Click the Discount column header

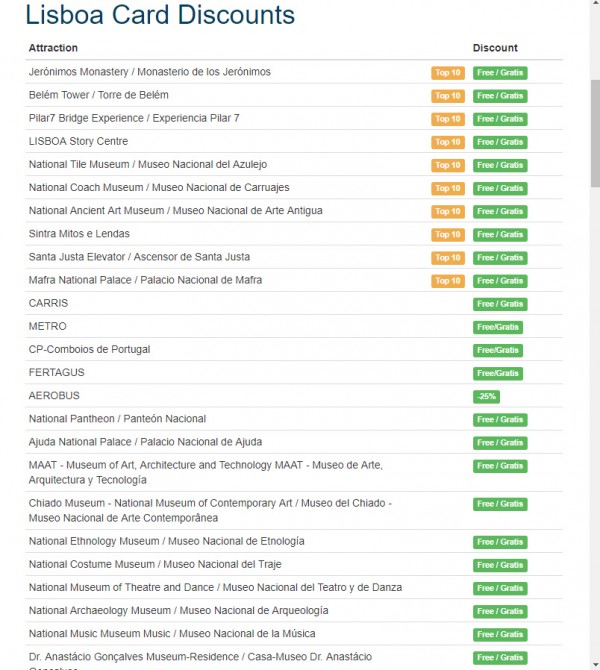(x=495, y=48)
